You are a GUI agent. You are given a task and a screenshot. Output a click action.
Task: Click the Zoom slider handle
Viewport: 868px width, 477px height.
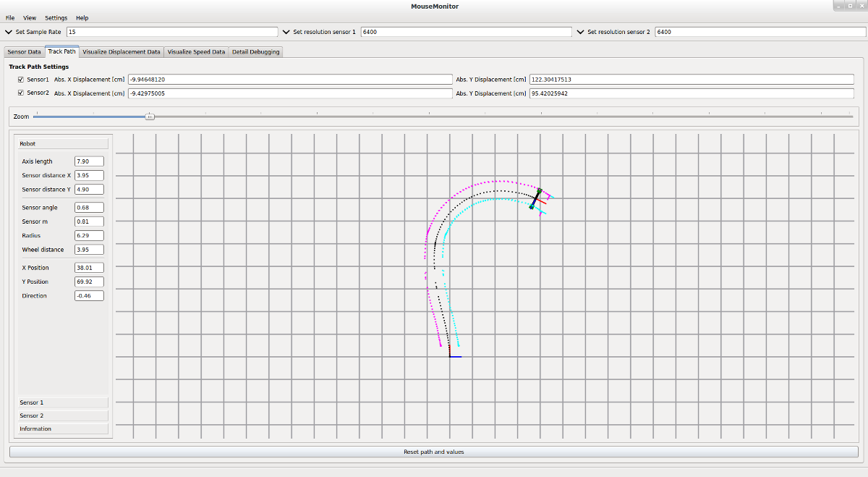click(x=150, y=117)
